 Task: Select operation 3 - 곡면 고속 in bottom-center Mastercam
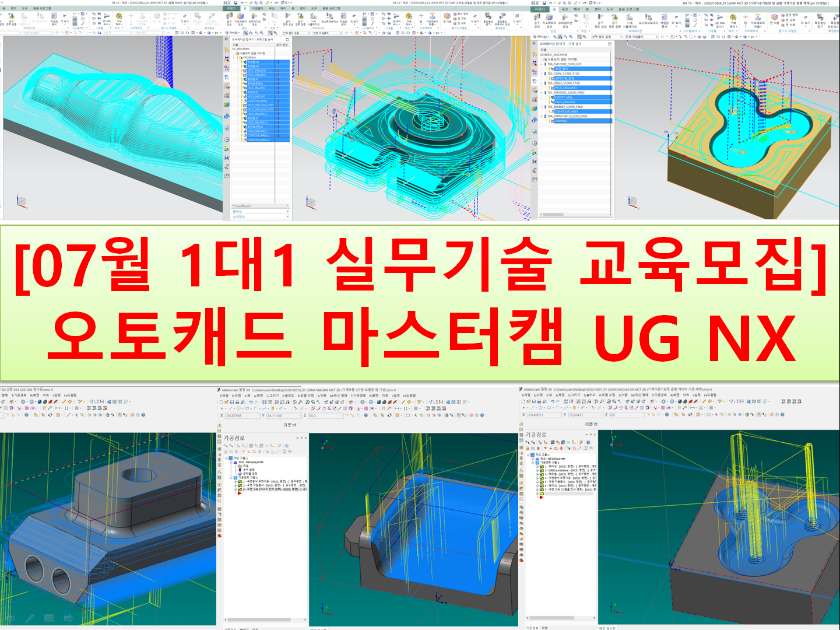(275, 489)
